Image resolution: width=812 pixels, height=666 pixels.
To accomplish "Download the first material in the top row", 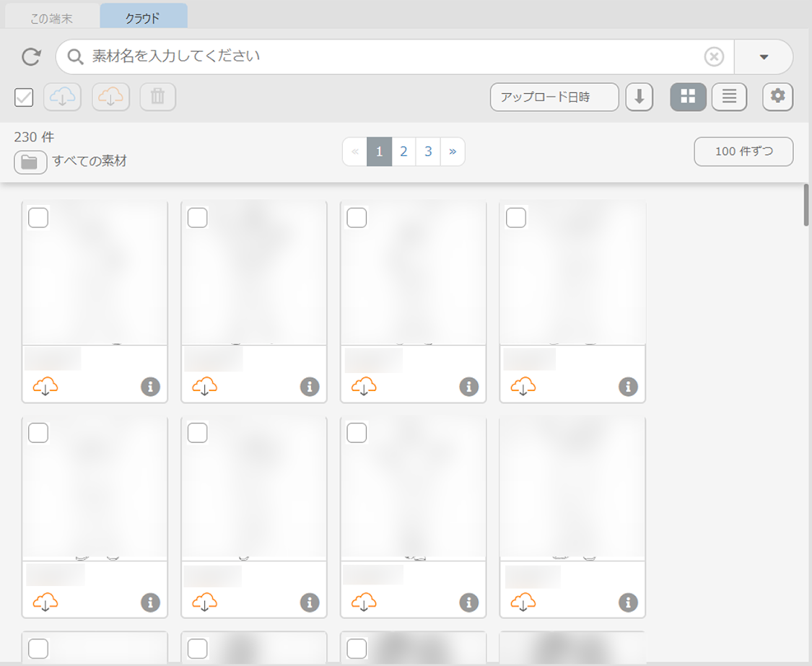I will coord(45,386).
